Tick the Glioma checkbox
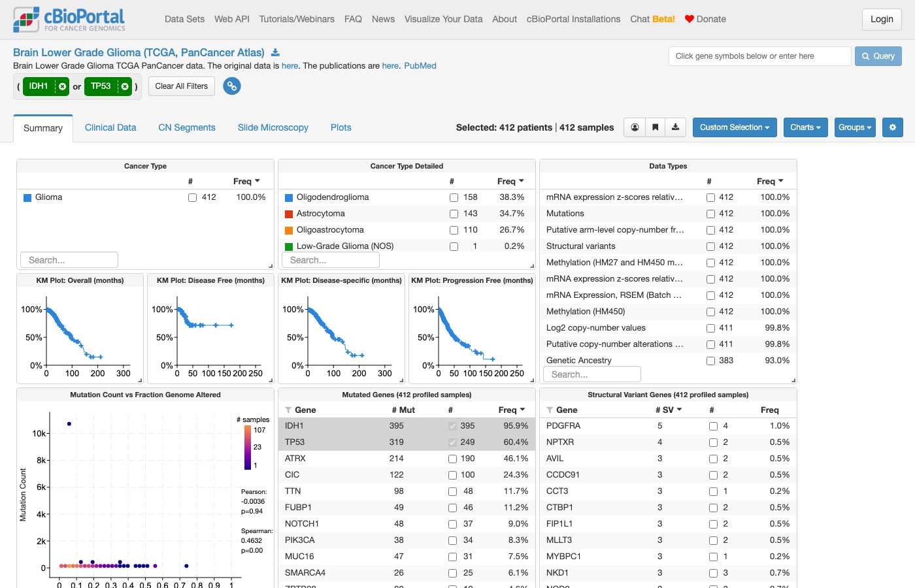The height and width of the screenshot is (588, 915). click(x=192, y=197)
